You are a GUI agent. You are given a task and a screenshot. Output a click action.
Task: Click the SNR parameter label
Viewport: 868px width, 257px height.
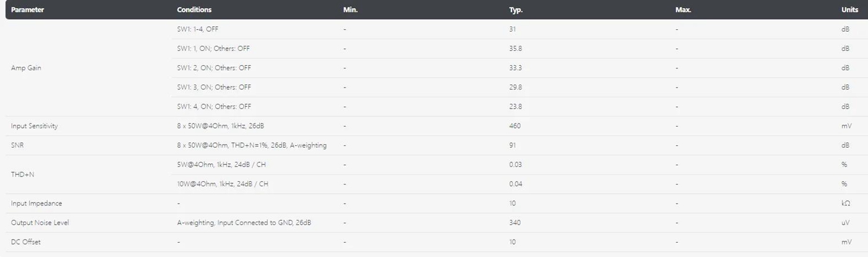[x=17, y=145]
